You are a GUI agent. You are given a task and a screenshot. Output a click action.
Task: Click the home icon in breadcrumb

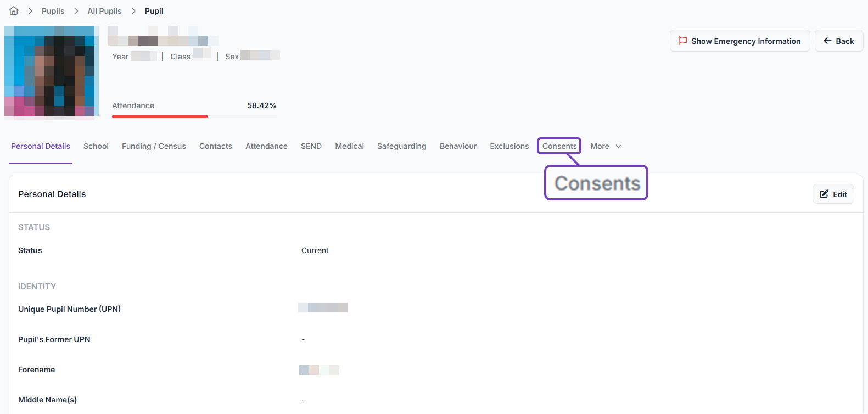point(14,11)
